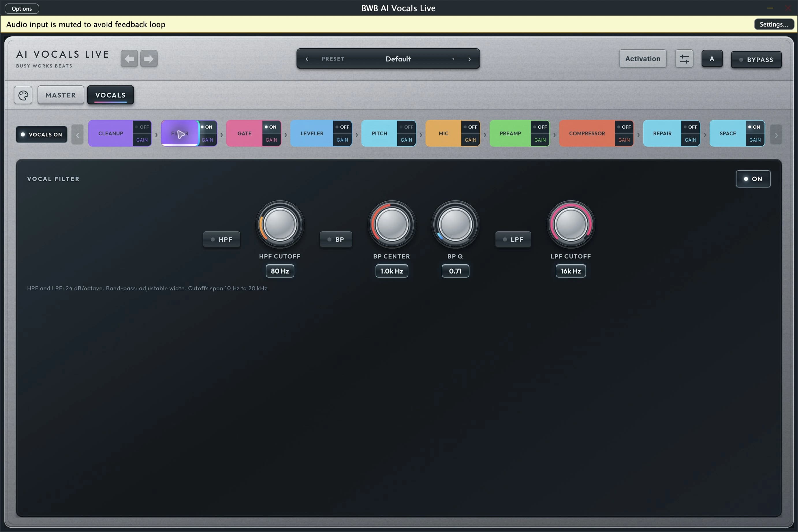Switch to the VOCALS tab
The height and width of the screenshot is (532, 798).
[110, 95]
